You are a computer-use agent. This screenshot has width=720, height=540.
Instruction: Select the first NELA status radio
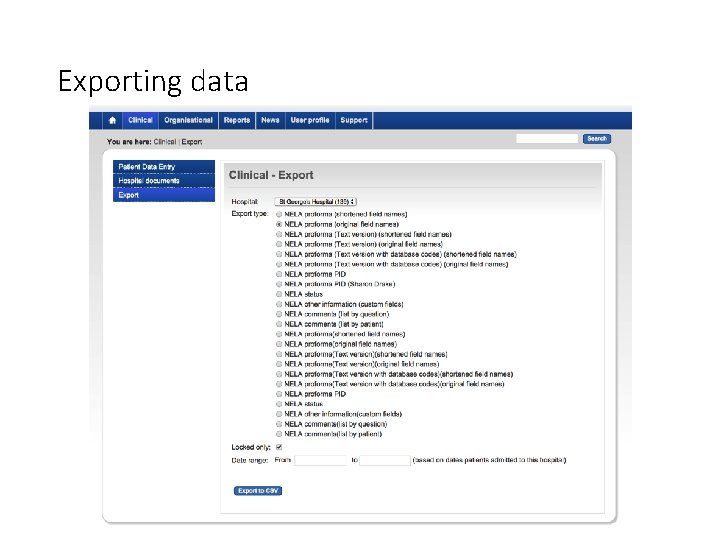point(279,294)
